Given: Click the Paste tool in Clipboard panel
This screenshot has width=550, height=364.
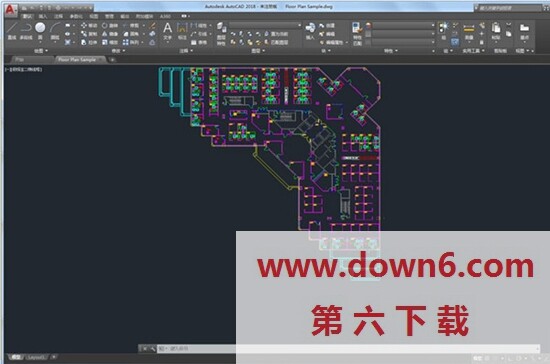Looking at the screenshot, I should pos(496,31).
